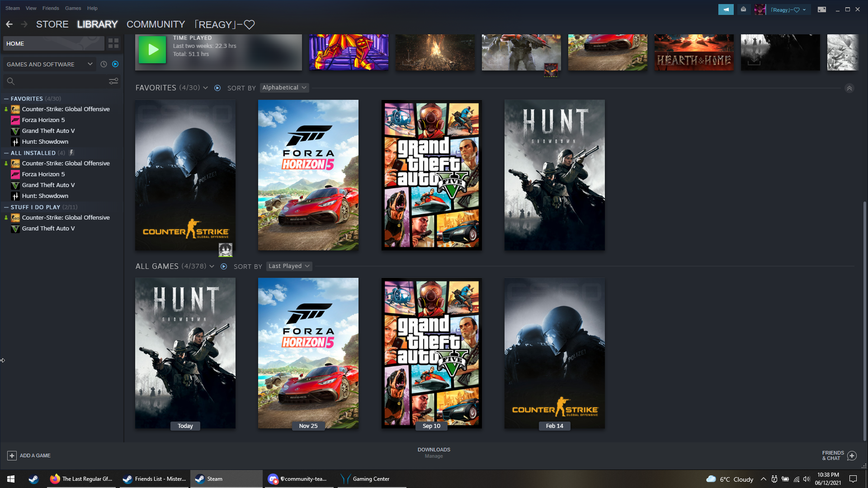The width and height of the screenshot is (868, 488).
Task: Open the Windows Start button
Action: point(11,479)
